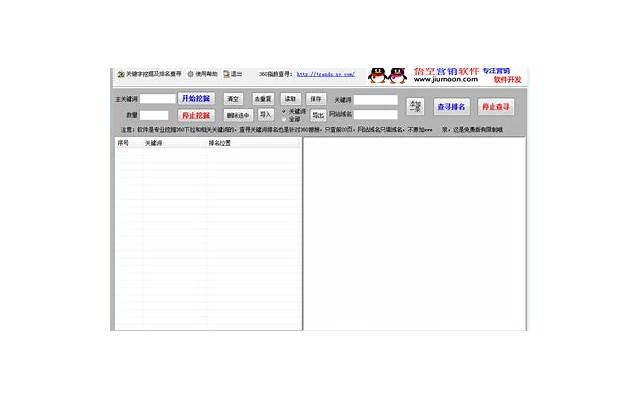Viewport: 640px width, 400px height.
Task: Click the 清空 clear button
Action: click(233, 99)
